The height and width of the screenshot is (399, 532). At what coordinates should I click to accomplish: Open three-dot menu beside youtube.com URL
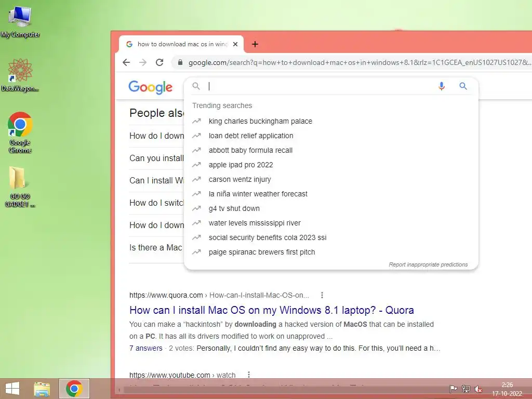click(x=249, y=375)
